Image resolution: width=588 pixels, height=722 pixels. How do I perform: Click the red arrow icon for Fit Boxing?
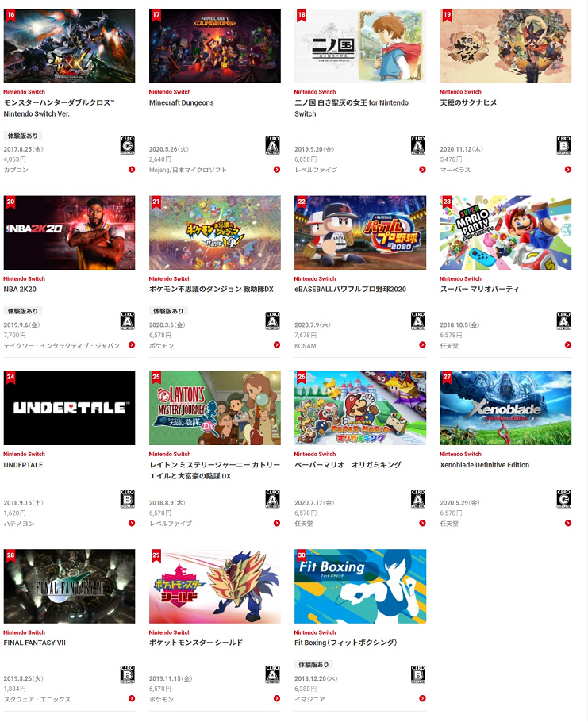pyautogui.click(x=422, y=698)
